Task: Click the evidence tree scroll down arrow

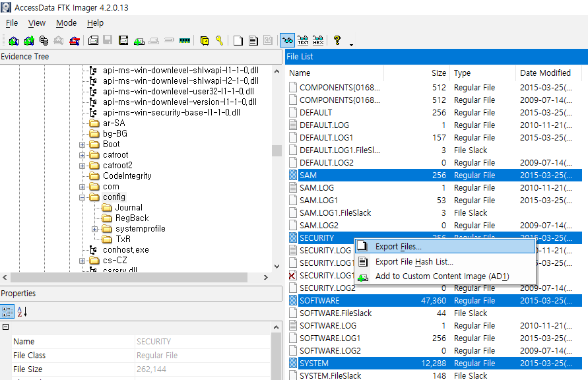Action: point(277,267)
